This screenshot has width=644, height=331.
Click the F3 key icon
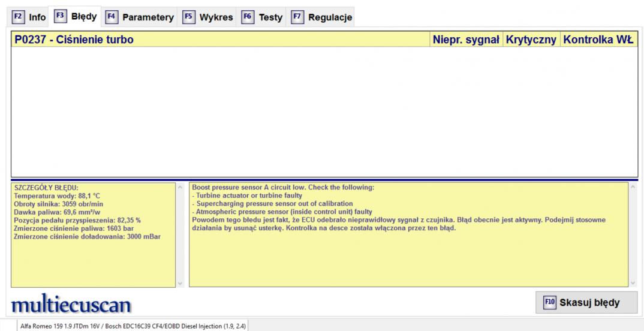(60, 16)
